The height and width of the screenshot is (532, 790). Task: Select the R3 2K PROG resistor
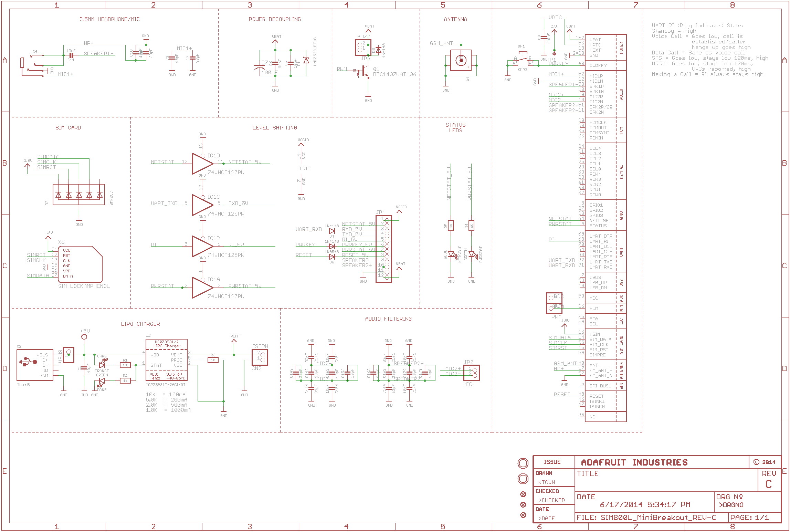click(x=213, y=360)
